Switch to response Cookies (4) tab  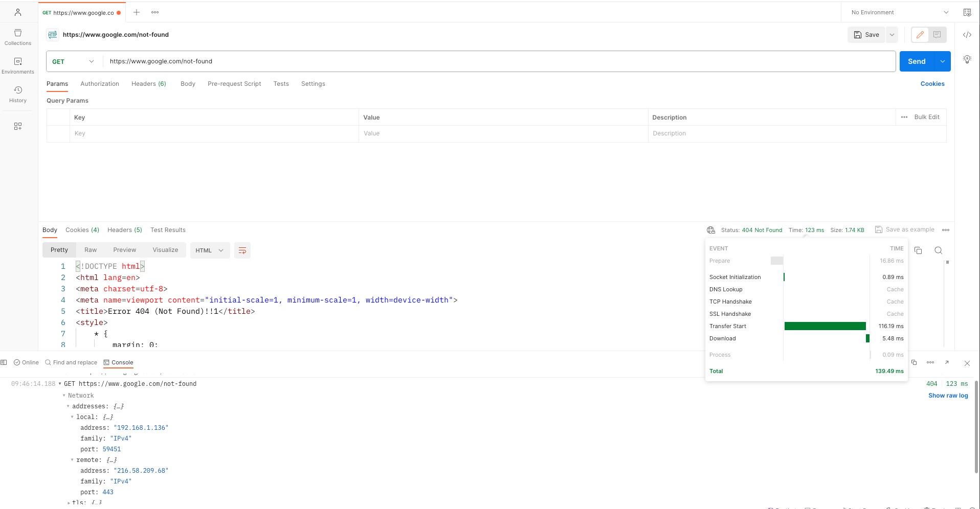click(x=82, y=230)
